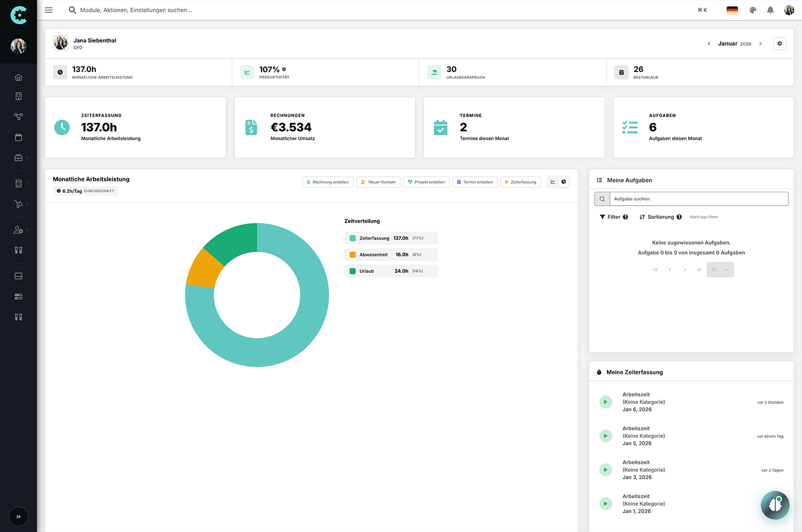Image resolution: width=802 pixels, height=532 pixels.
Task: Open the briefcase projects icon in sidebar
Action: [x=18, y=158]
